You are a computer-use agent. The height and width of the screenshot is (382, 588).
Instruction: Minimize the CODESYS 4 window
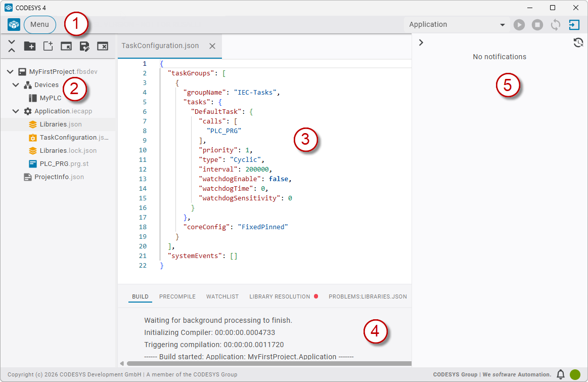(530, 8)
